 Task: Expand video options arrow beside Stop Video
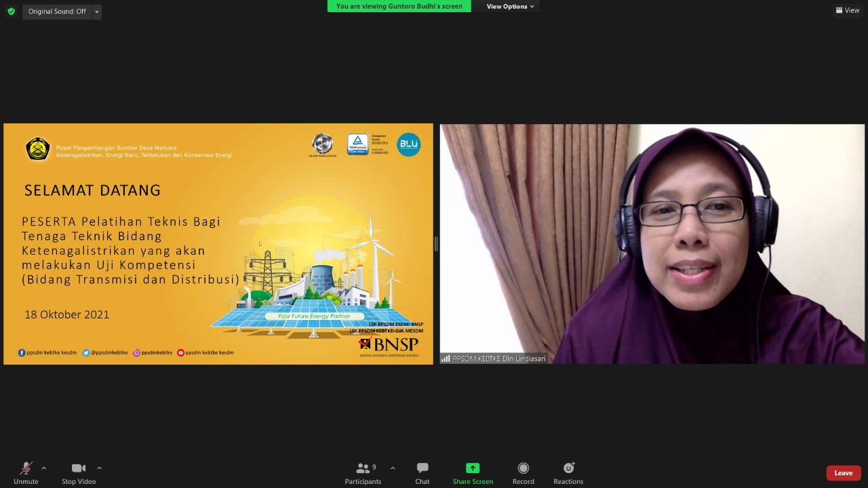[x=99, y=468]
